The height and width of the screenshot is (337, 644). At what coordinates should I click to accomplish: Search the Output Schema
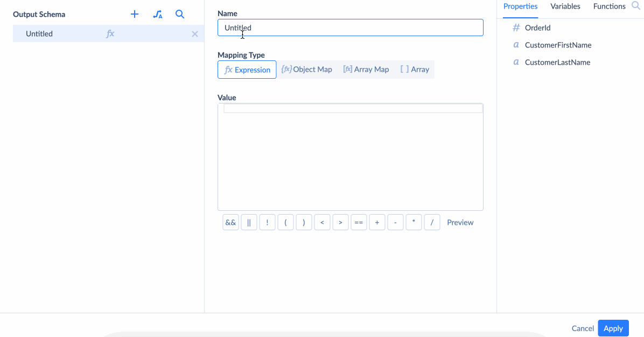pos(180,15)
